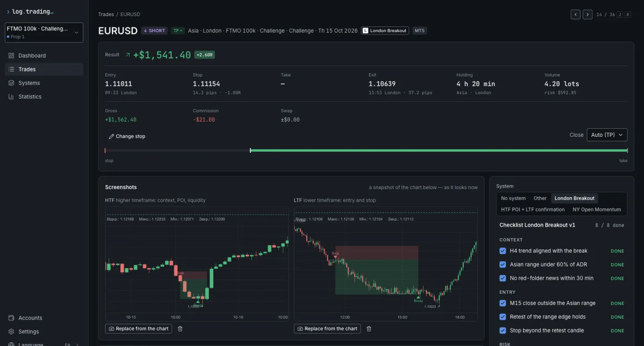Click the result trend arrow icon
This screenshot has width=644, height=346.
[128, 55]
